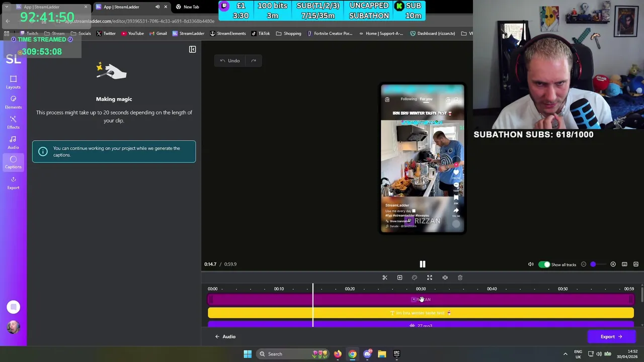
Task: Go back to Audio step
Action: 224,337
